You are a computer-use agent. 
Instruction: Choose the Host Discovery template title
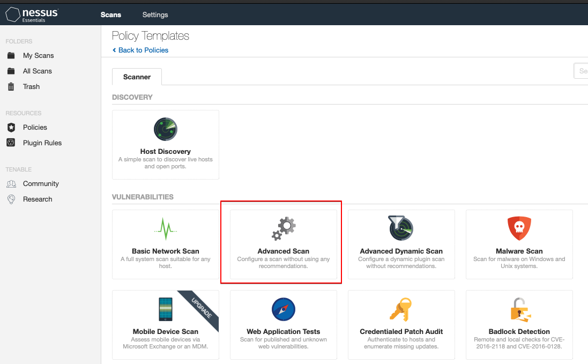(x=166, y=152)
